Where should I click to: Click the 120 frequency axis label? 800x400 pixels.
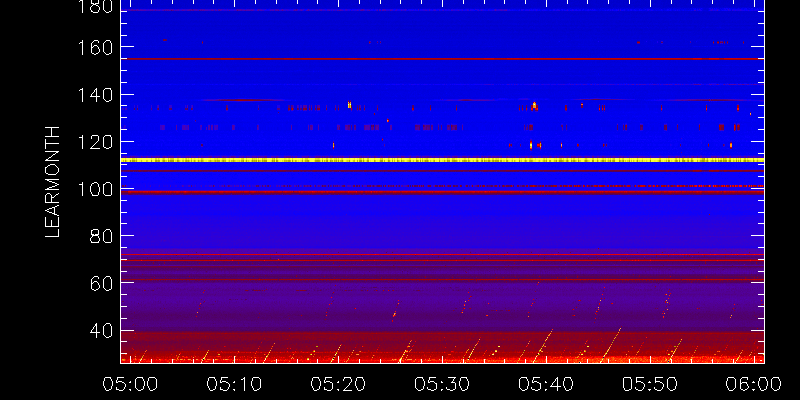[x=95, y=142]
